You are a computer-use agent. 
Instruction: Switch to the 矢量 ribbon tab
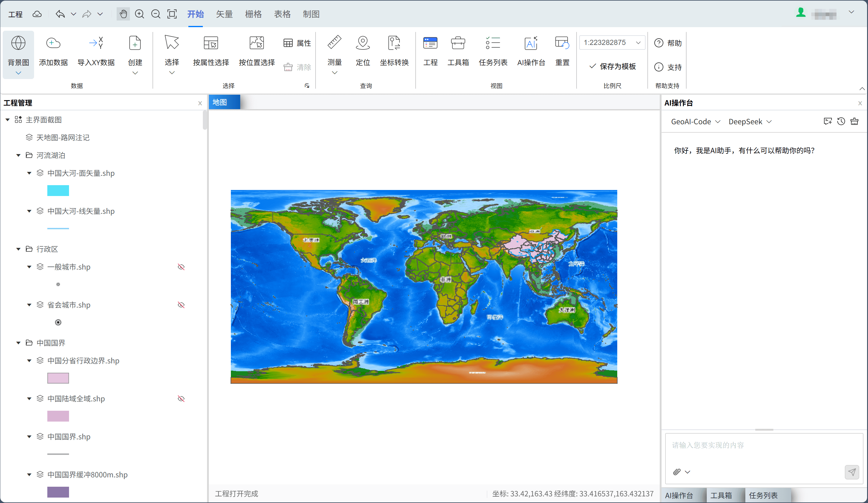pos(224,14)
